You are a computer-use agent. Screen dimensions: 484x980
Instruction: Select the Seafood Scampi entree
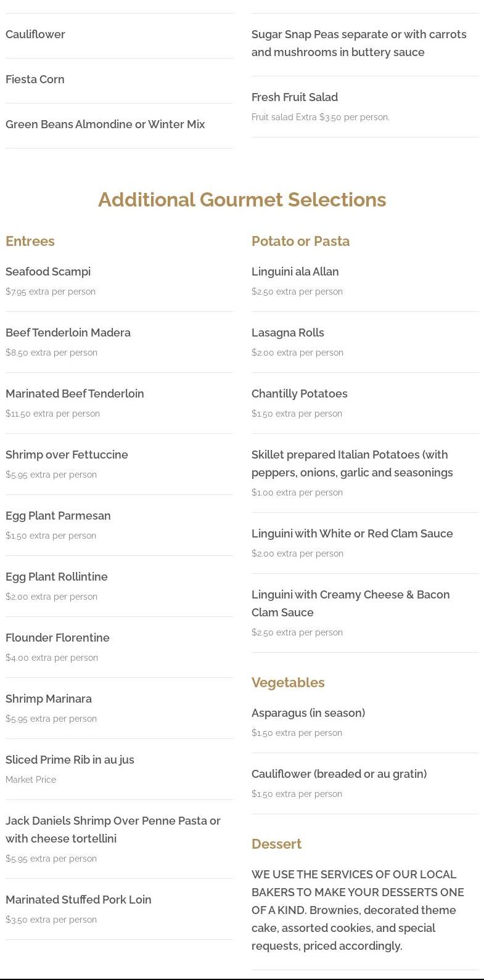pos(48,272)
